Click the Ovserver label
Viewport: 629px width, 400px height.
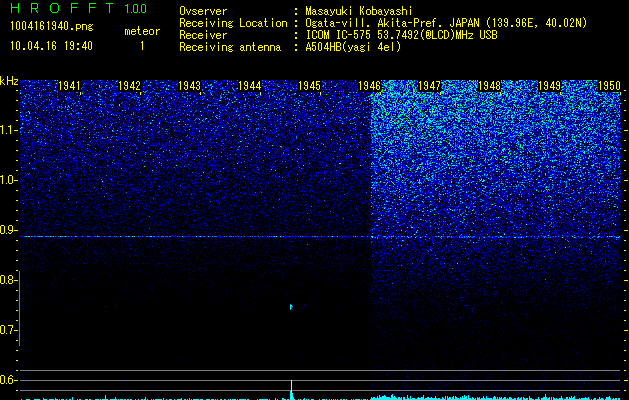click(x=203, y=11)
